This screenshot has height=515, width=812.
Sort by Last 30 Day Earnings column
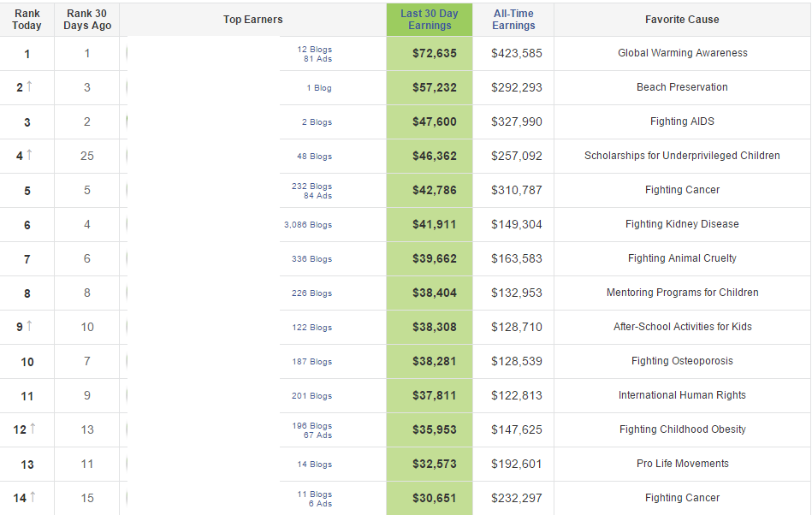click(430, 20)
